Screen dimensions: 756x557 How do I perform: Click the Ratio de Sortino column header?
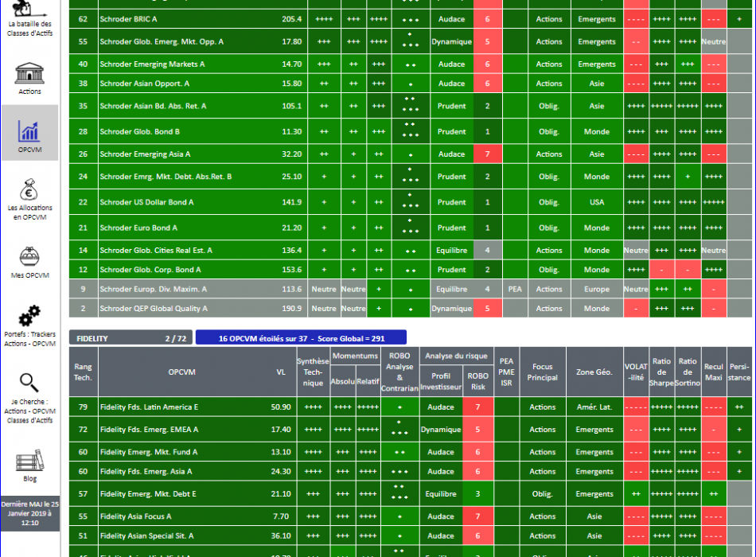click(688, 372)
